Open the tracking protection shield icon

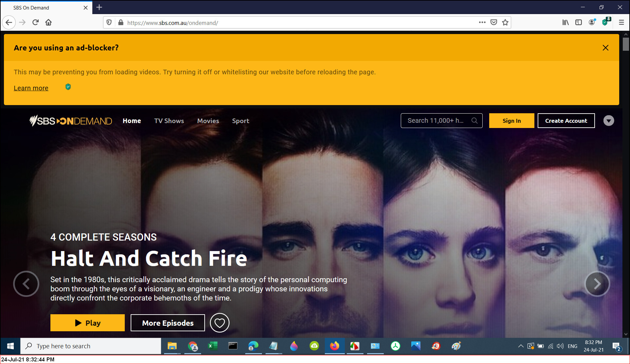tap(109, 22)
